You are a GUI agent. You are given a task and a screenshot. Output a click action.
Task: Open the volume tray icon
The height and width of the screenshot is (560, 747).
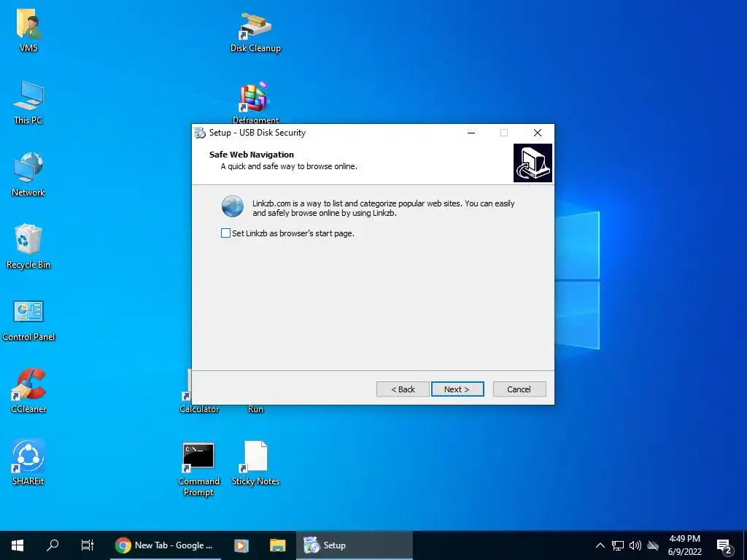635,545
